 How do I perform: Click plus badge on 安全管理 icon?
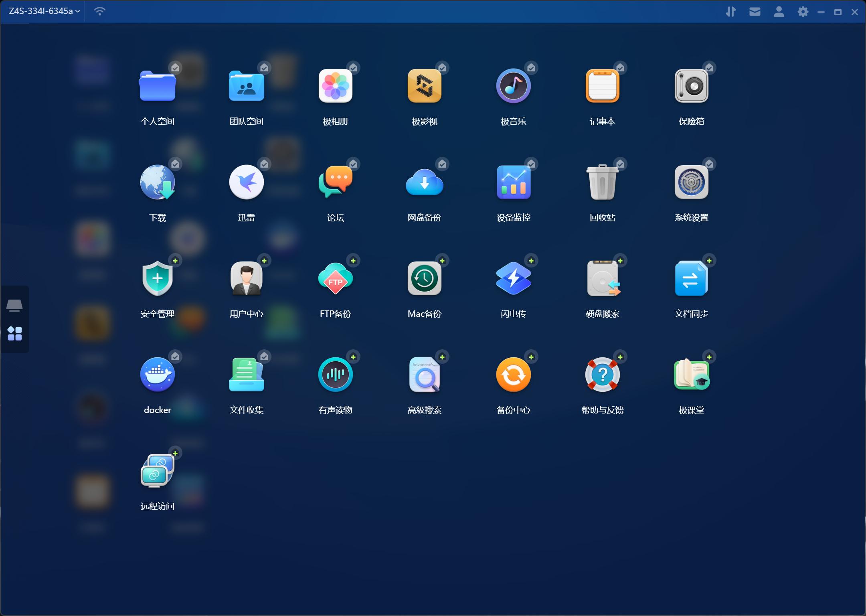click(x=175, y=261)
